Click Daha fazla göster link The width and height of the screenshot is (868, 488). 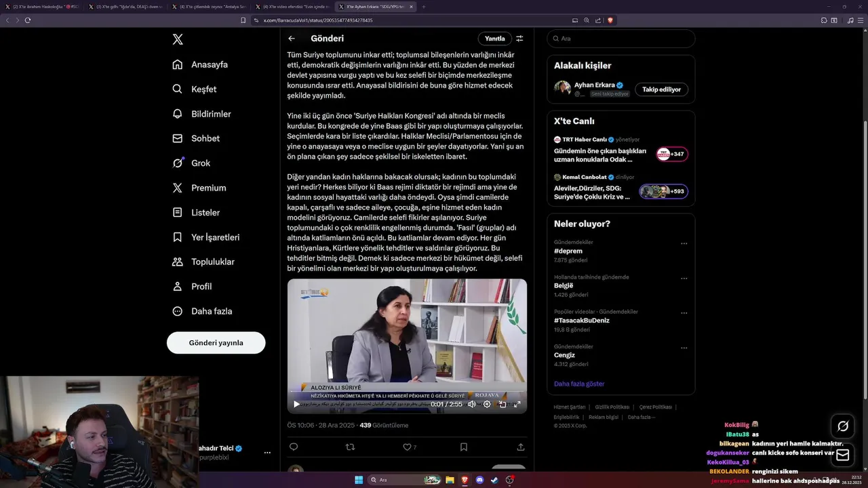[x=579, y=384]
